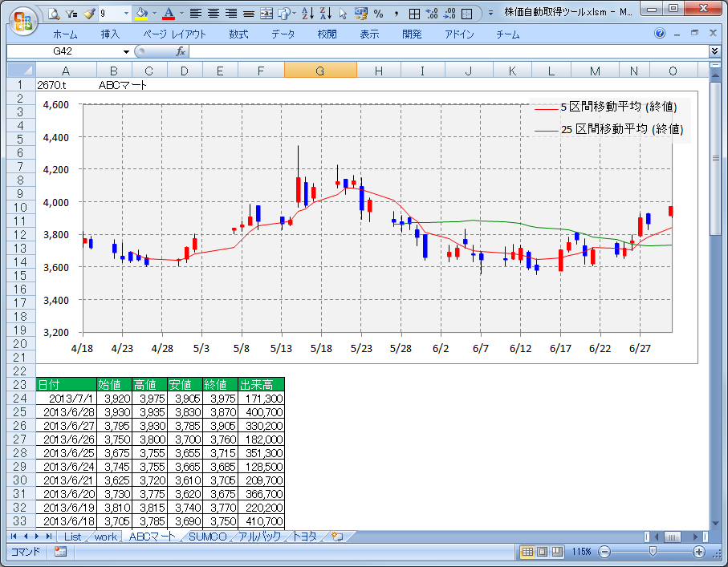Click the accounting currency format icon
This screenshot has height=567, width=728.
coord(360,14)
